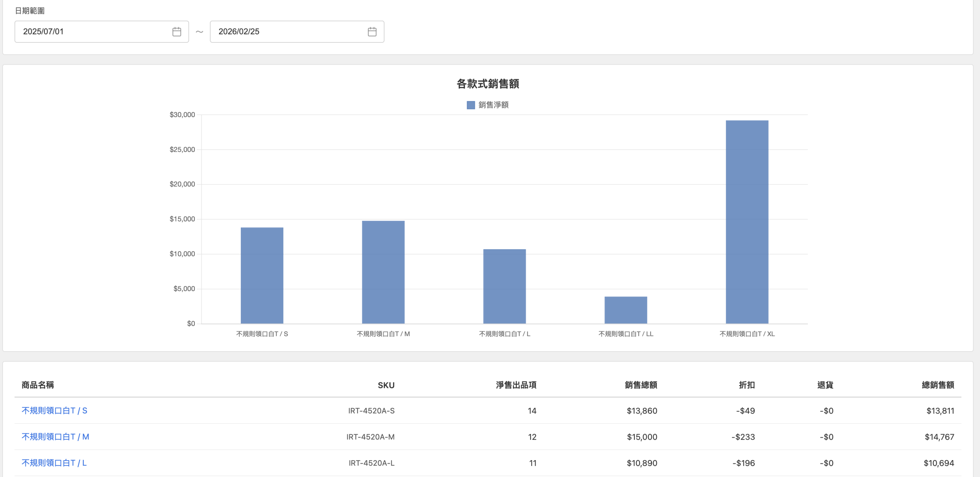Open the end date calendar icon
Screen dimensions: 980x477
coord(372,32)
